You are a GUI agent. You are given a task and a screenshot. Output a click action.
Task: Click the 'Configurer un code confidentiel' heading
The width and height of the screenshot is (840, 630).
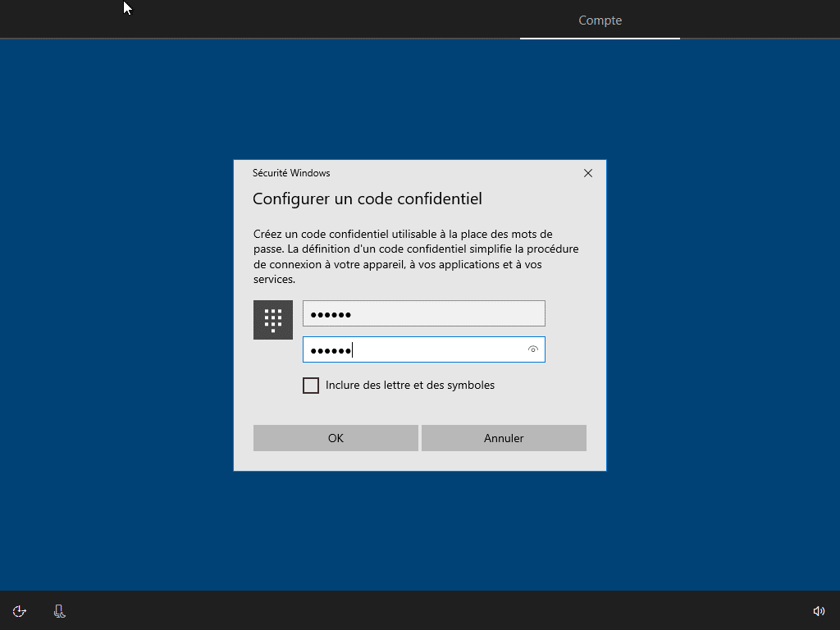tap(367, 199)
